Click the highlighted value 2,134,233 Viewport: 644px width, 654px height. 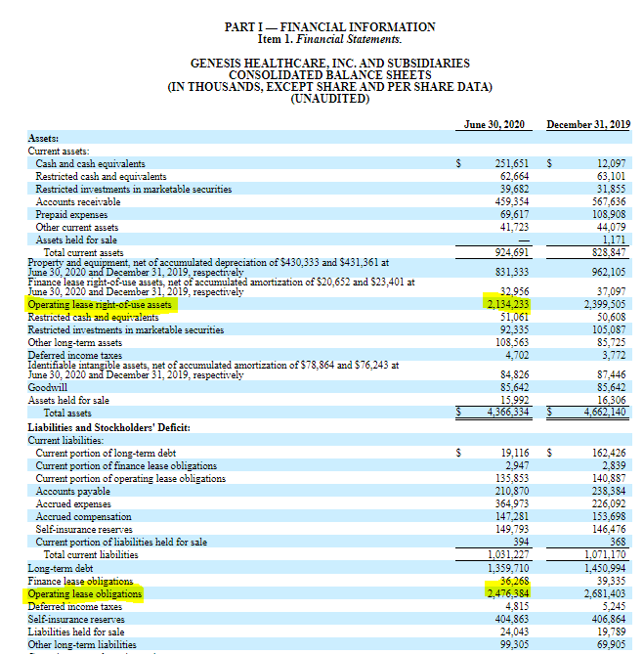[508, 304]
